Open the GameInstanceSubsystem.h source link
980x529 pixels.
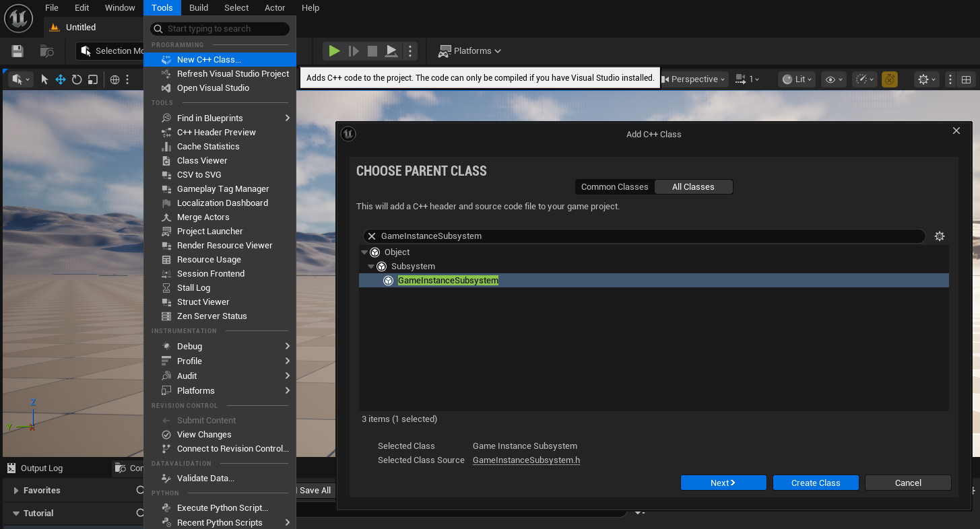click(526, 460)
